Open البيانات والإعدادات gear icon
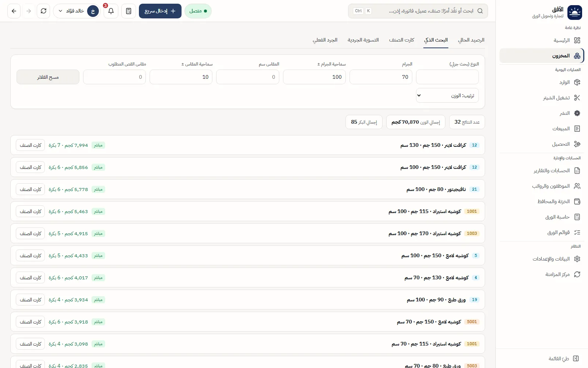 click(x=577, y=259)
